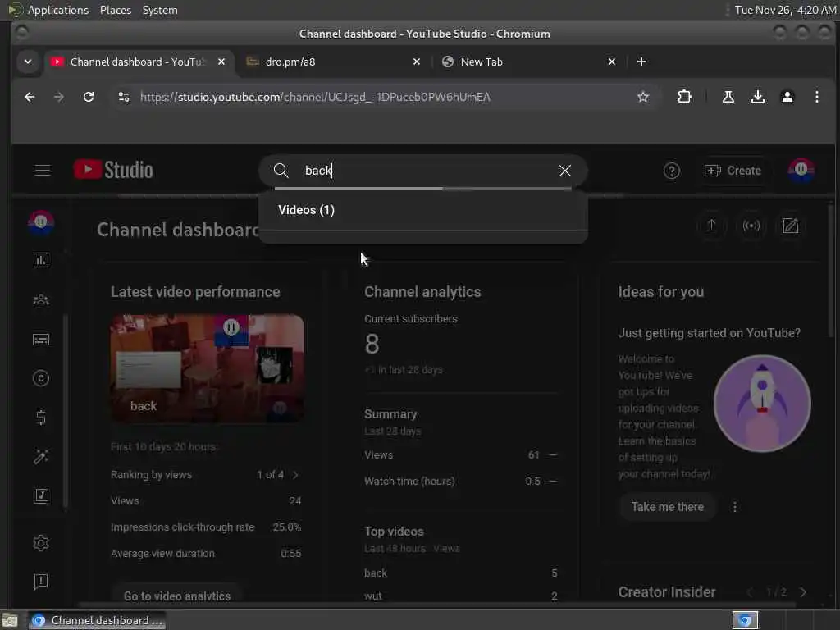Click the Create post pencil icon
The height and width of the screenshot is (630, 840).
[x=791, y=226]
